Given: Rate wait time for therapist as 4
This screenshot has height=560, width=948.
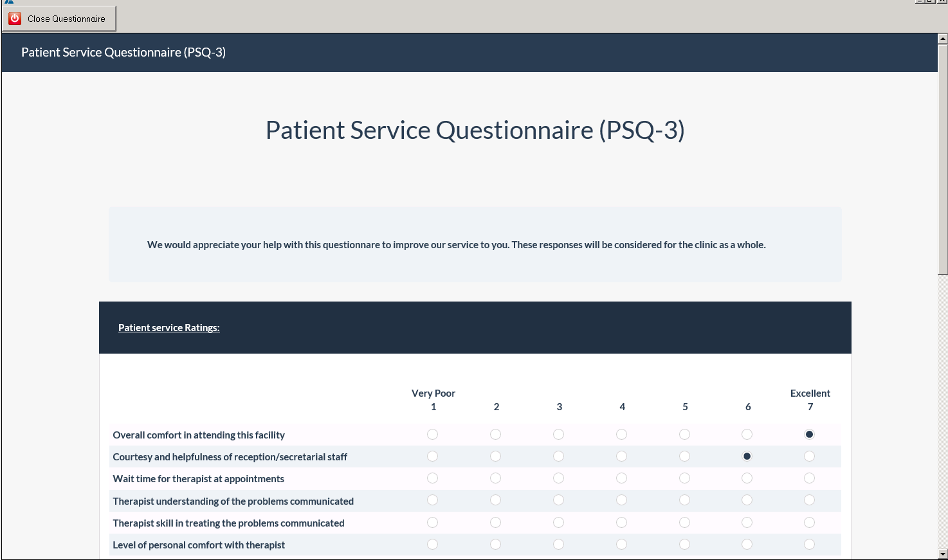Looking at the screenshot, I should [x=621, y=478].
